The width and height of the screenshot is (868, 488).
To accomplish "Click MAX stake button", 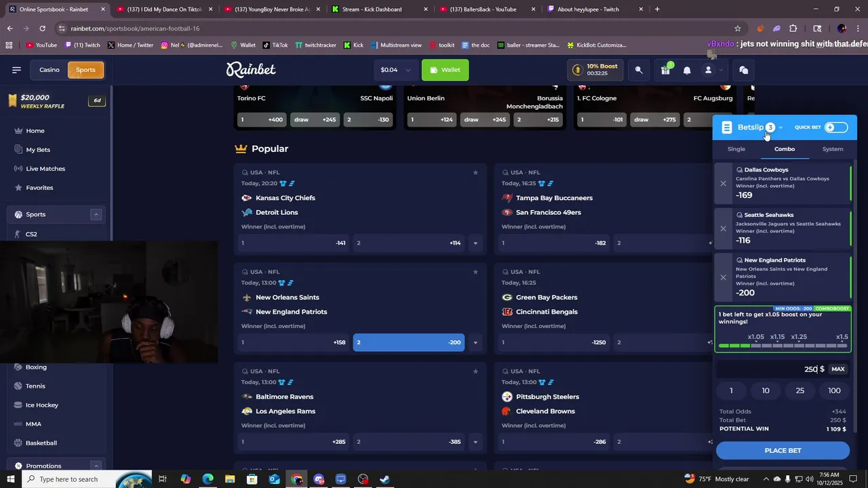I will click(x=838, y=369).
